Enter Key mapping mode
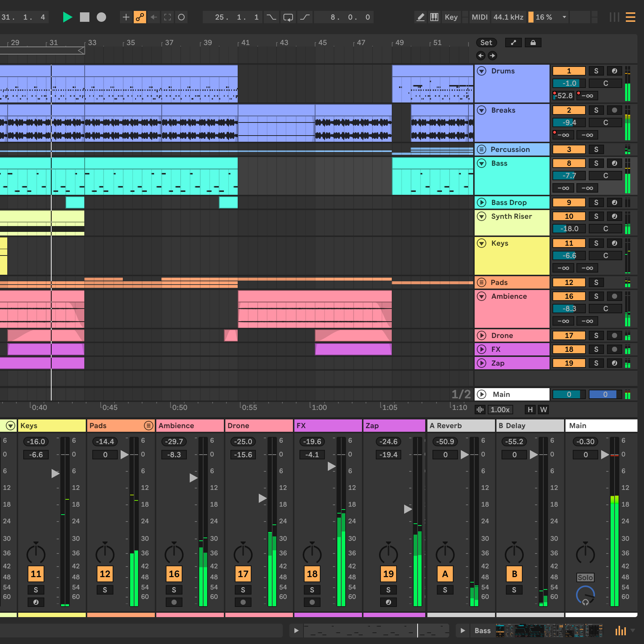This screenshot has height=644, width=644. click(451, 17)
